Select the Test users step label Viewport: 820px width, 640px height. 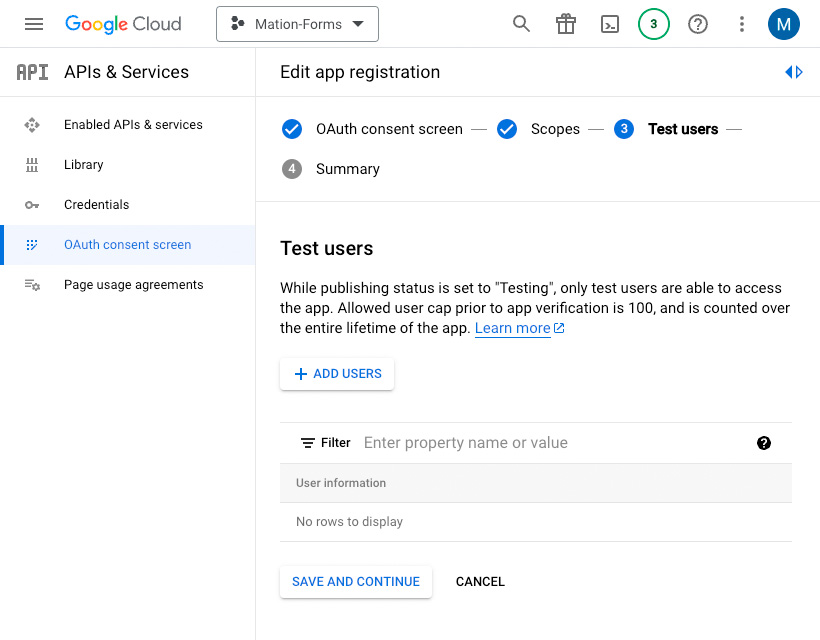[x=683, y=129]
